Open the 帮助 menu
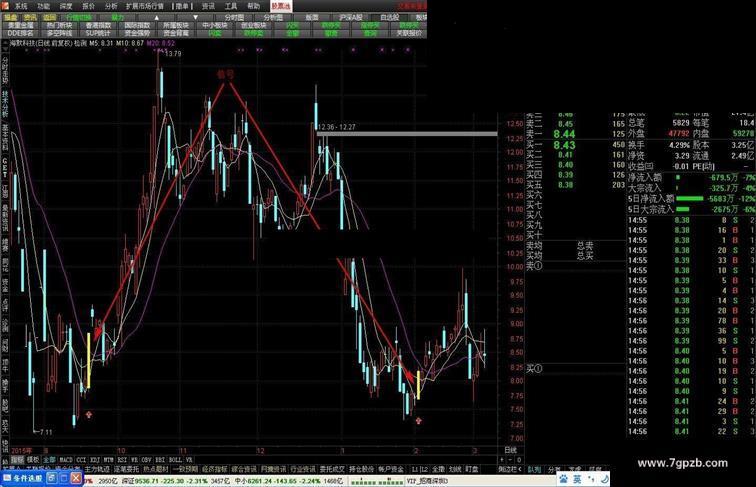The width and height of the screenshot is (756, 487). [x=254, y=6]
